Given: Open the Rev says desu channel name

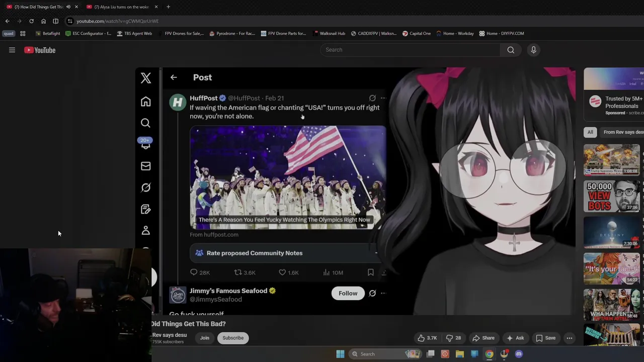Looking at the screenshot, I should [x=169, y=335].
